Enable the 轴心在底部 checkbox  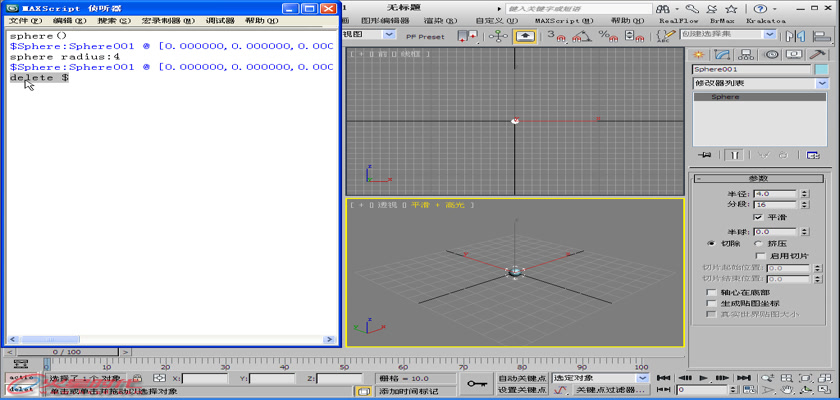pos(711,292)
